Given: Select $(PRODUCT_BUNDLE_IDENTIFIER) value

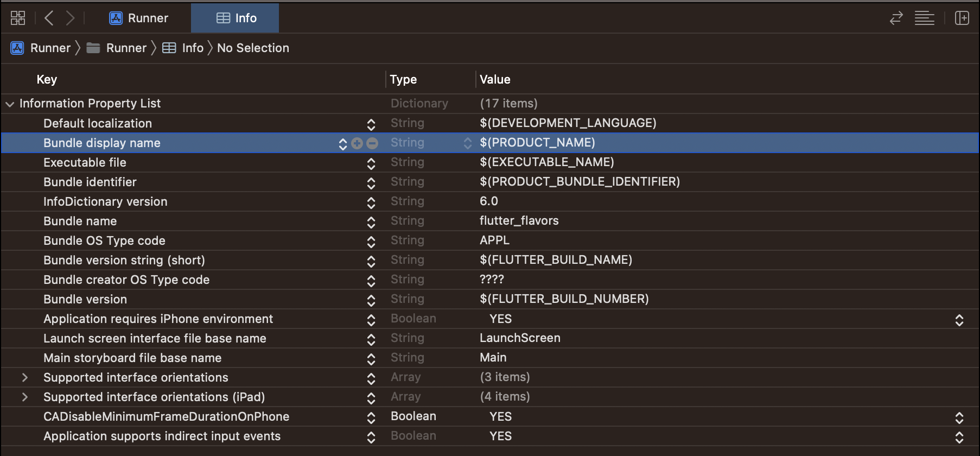Looking at the screenshot, I should point(580,181).
